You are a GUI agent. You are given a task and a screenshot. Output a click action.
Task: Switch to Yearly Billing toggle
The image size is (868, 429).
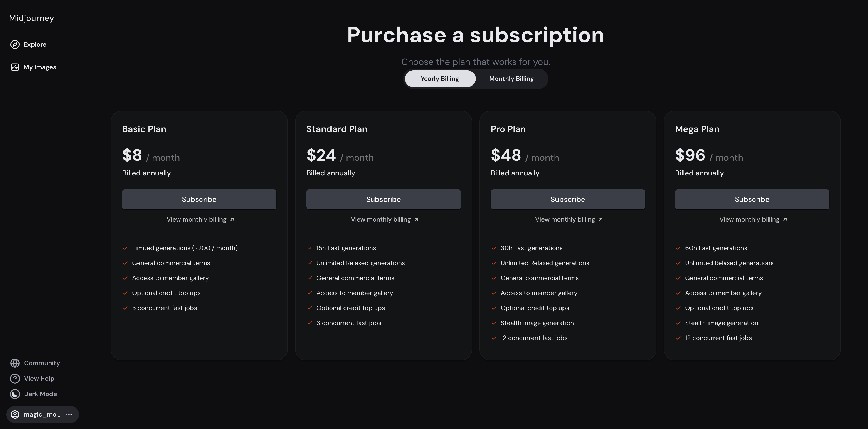pos(440,79)
